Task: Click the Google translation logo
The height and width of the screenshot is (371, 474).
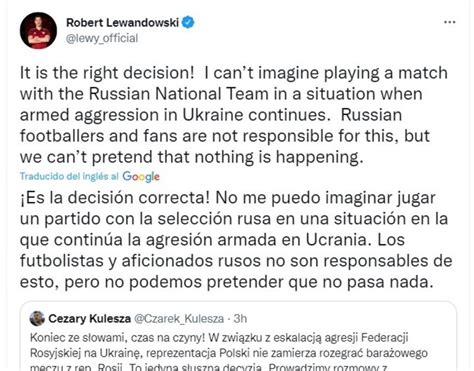Action: tap(141, 177)
